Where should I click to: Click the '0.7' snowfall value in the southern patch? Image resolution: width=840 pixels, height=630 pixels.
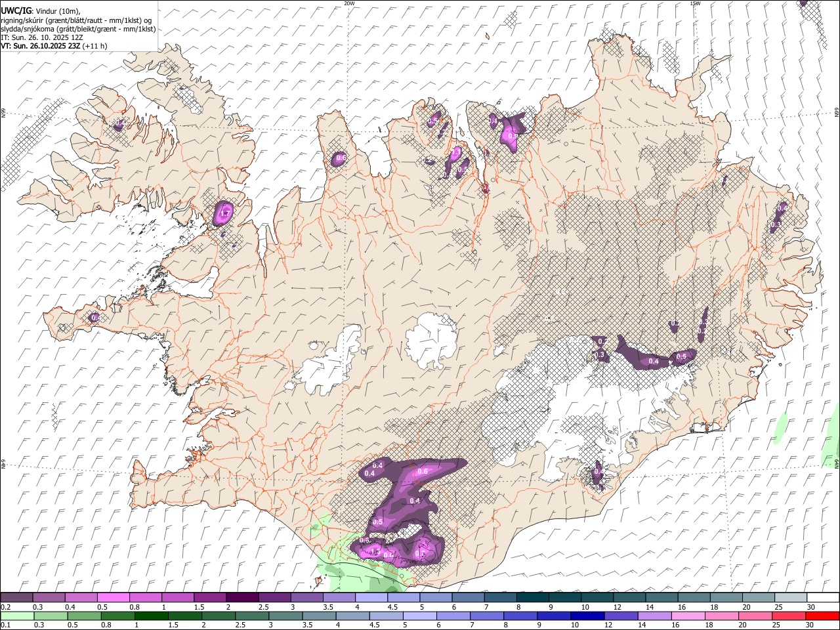(x=421, y=553)
